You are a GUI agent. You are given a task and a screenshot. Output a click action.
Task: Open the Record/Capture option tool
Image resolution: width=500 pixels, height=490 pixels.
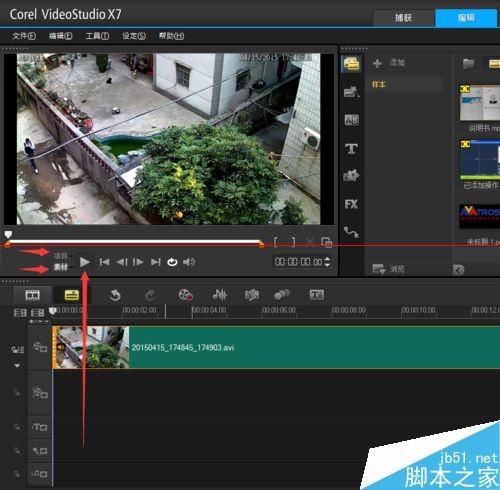coord(185,295)
